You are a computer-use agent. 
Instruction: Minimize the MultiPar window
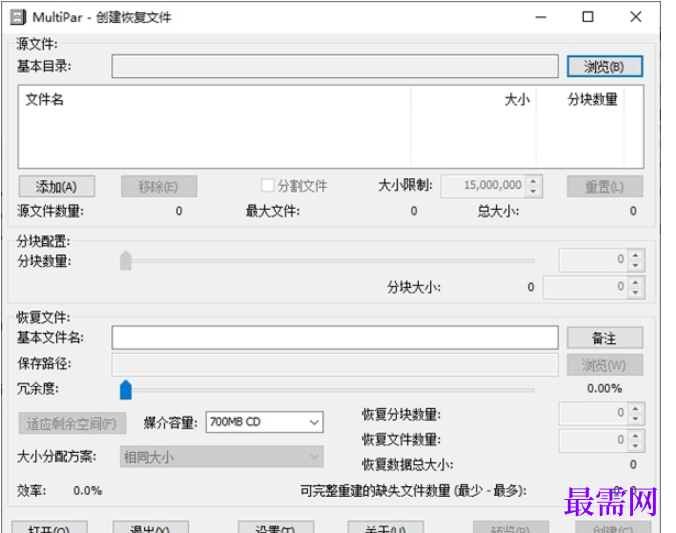coord(541,17)
